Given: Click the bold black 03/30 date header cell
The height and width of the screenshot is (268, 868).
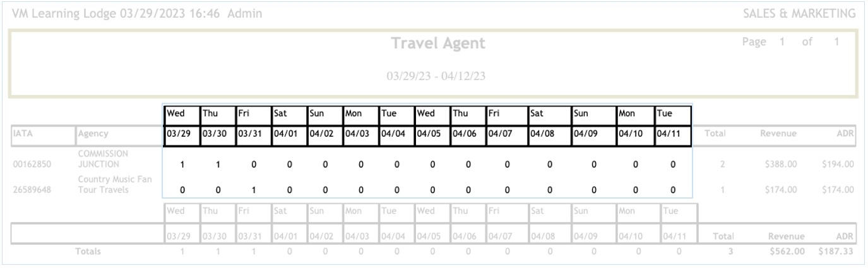Looking at the screenshot, I should [217, 134].
